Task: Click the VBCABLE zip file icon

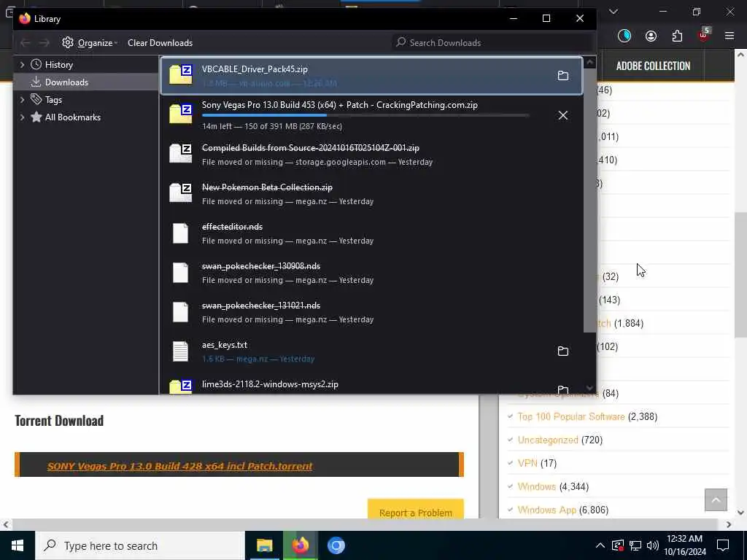Action: (181, 75)
